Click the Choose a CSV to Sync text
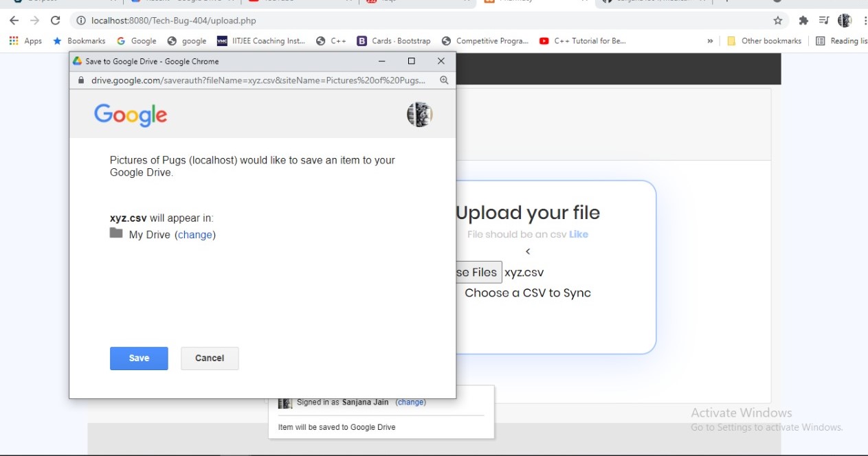 coord(528,293)
